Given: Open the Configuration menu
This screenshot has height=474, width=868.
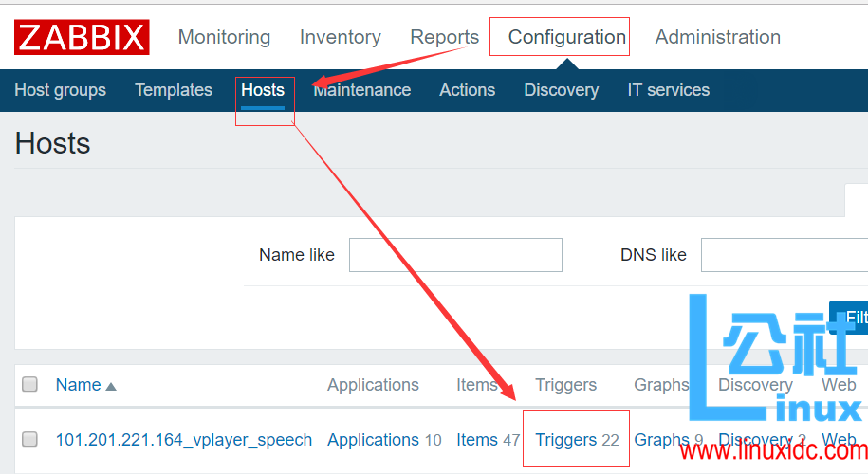Looking at the screenshot, I should (567, 37).
